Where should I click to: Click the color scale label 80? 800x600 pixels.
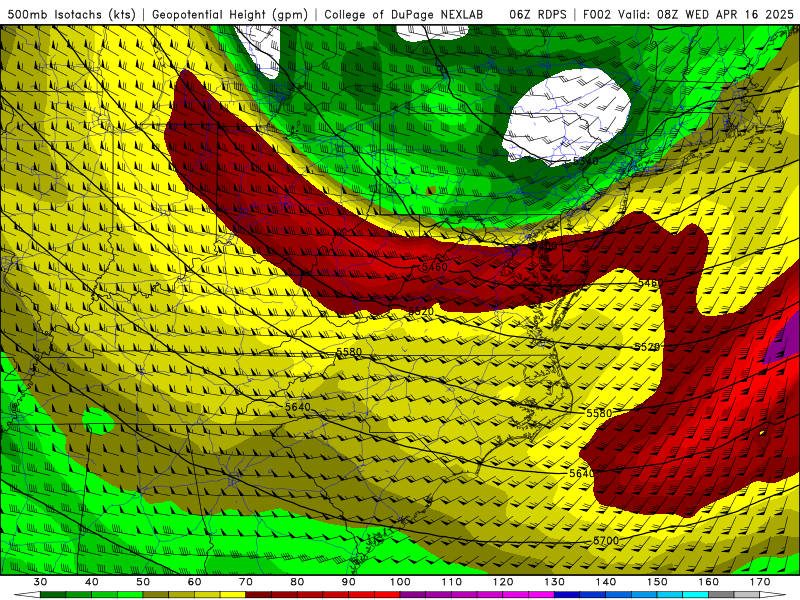[x=297, y=582]
